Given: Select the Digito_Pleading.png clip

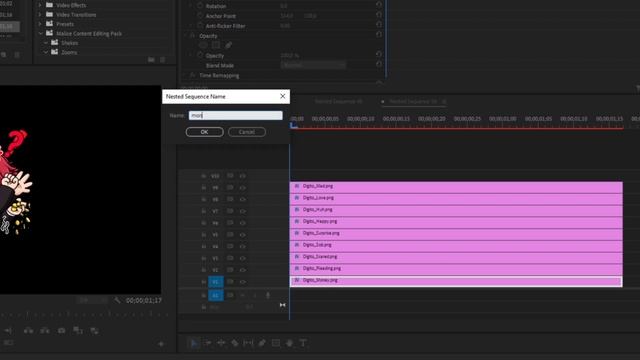Looking at the screenshot, I should tap(456, 270).
